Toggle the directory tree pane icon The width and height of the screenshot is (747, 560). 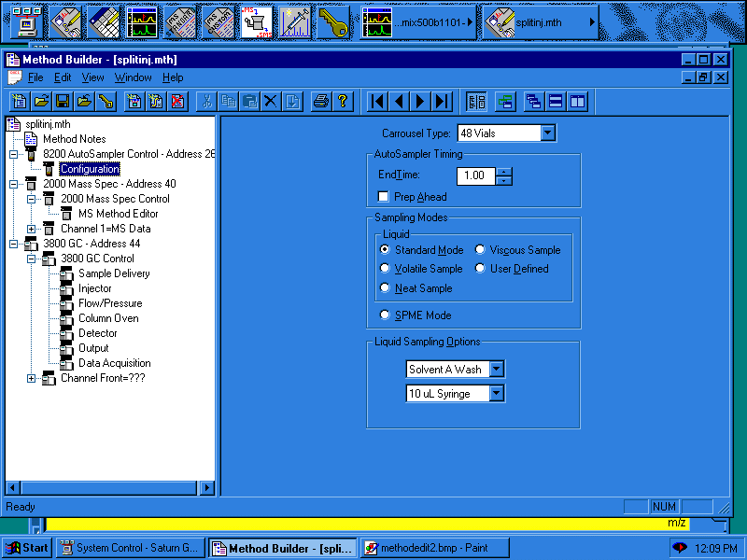click(x=476, y=102)
